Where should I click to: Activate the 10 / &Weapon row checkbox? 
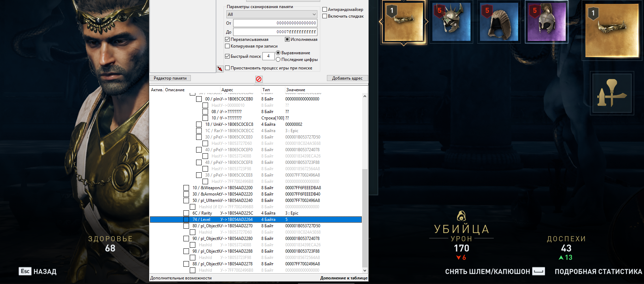coord(186,188)
